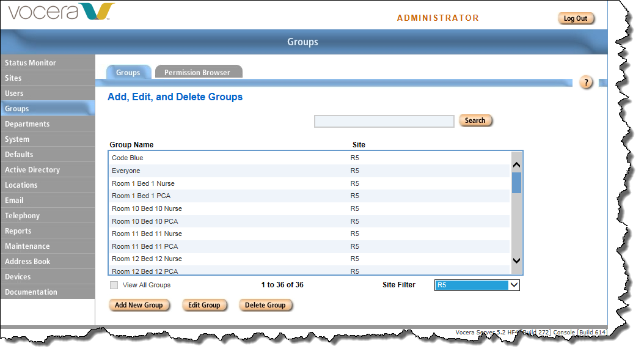Click the Delete Group button
The width and height of the screenshot is (644, 357).
265,305
